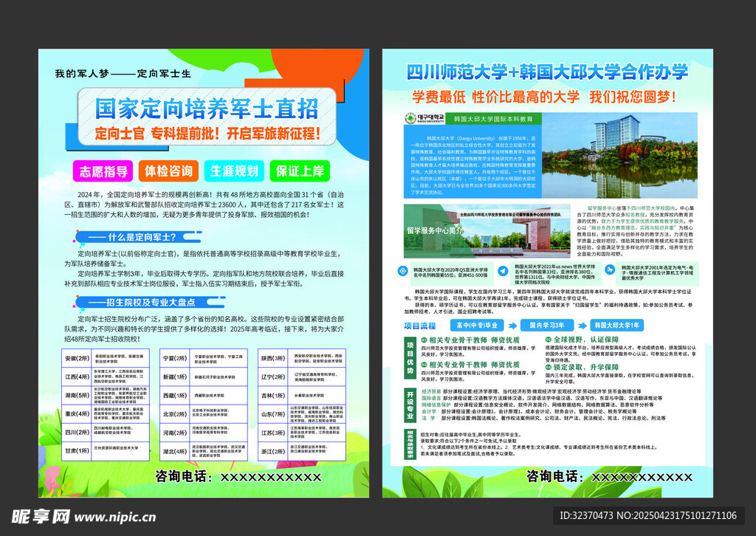Click 咨询电话 on the Daegu University flyer

pyautogui.click(x=555, y=476)
